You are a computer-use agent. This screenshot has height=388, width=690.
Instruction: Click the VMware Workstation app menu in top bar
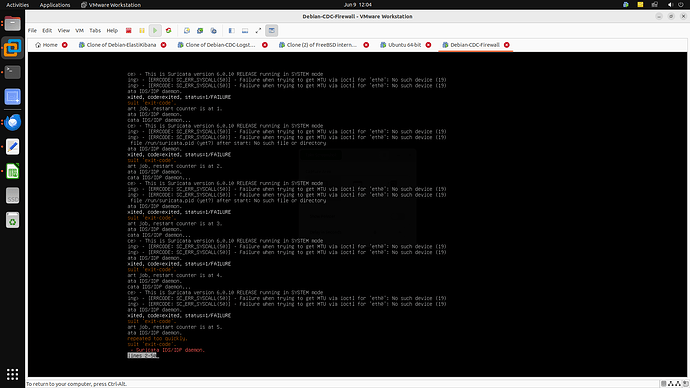point(111,5)
